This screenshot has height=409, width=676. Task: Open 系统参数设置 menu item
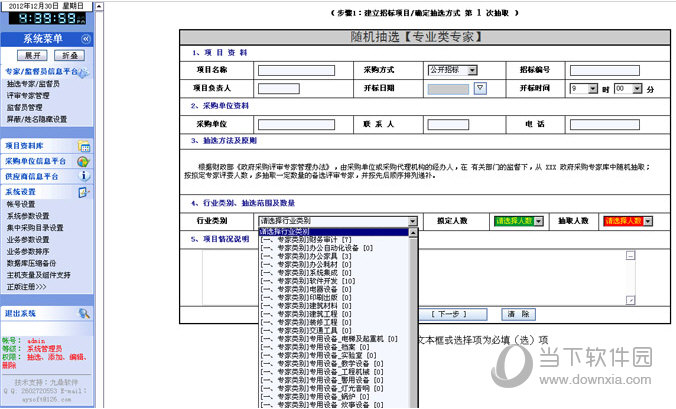coord(28,216)
